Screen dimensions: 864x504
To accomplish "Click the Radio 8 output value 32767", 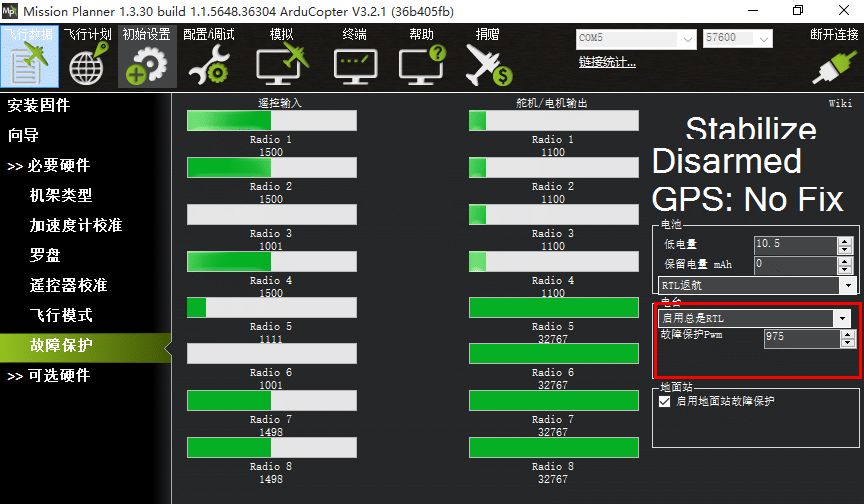I will pos(553,479).
